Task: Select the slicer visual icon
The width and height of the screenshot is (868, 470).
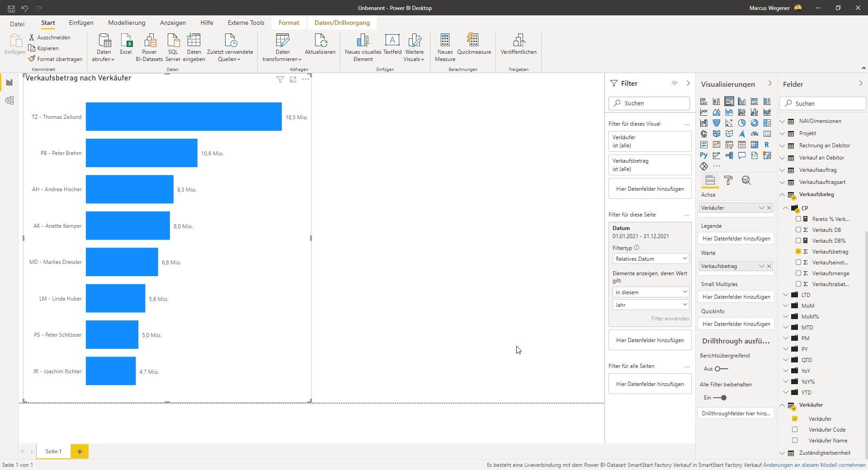Action: point(729,145)
